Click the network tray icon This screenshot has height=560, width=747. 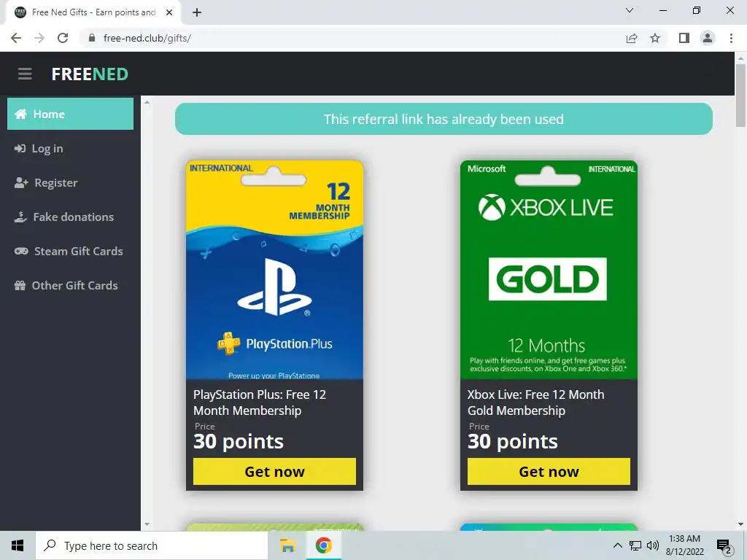coord(635,545)
